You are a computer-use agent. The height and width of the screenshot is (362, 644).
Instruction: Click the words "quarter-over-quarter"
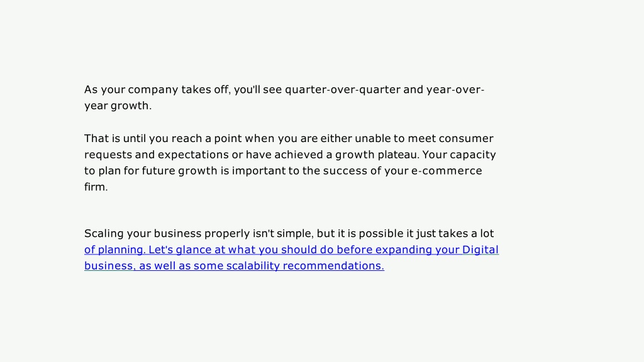tap(343, 89)
